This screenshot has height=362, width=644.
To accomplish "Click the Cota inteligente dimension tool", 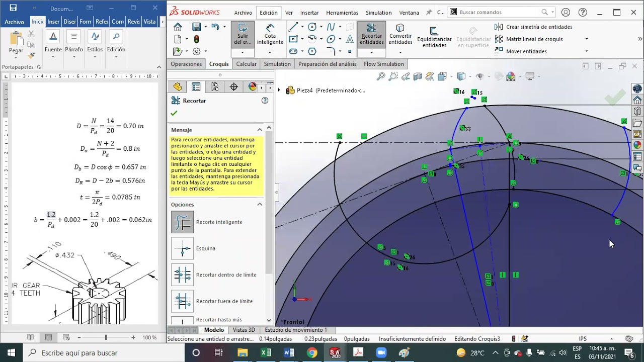I will click(270, 34).
